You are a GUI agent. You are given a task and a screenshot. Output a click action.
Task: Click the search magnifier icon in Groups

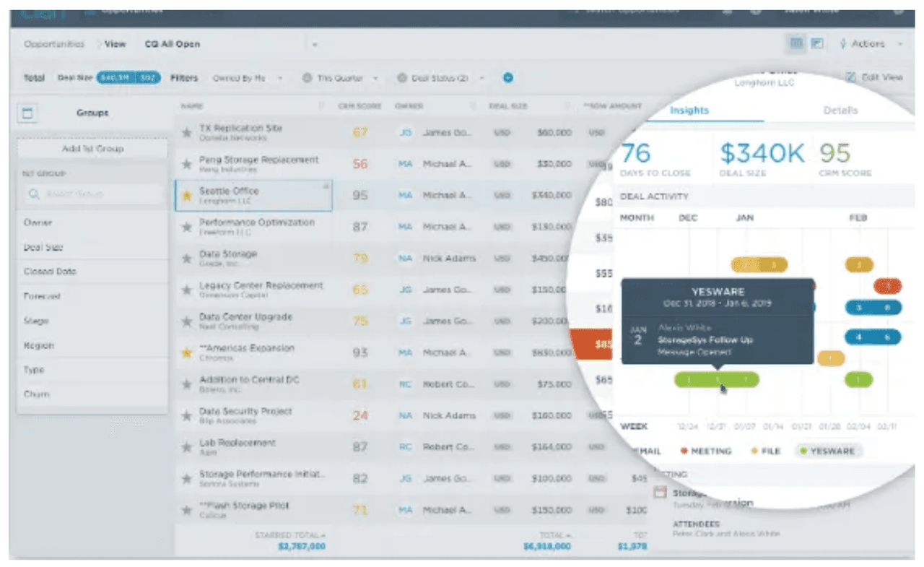tap(34, 194)
